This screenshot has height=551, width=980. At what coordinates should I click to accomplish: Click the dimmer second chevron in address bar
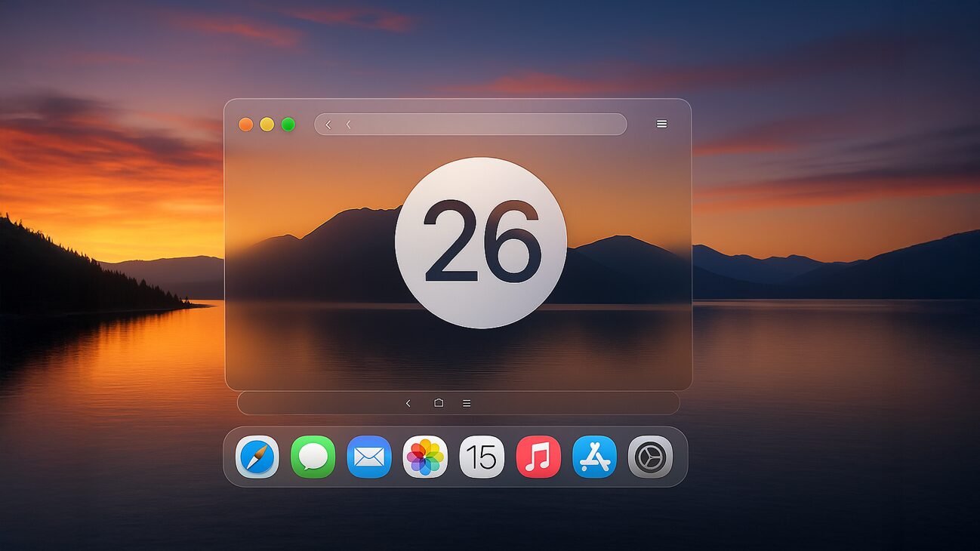[x=348, y=125]
